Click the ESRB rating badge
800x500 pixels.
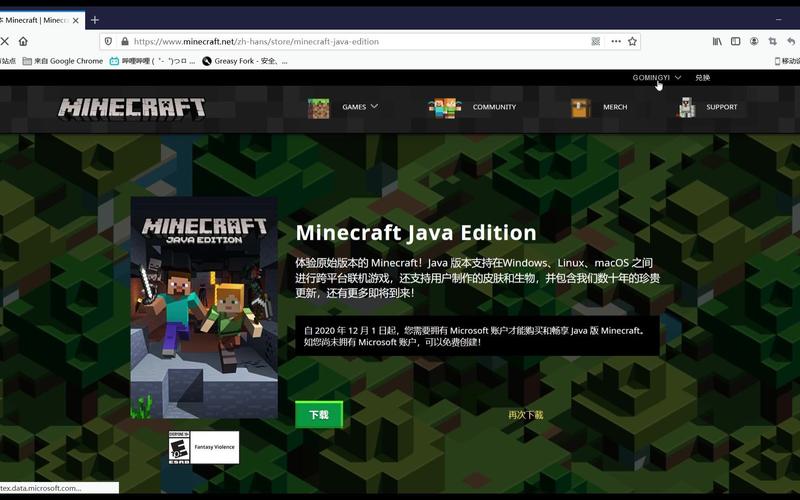click(179, 447)
